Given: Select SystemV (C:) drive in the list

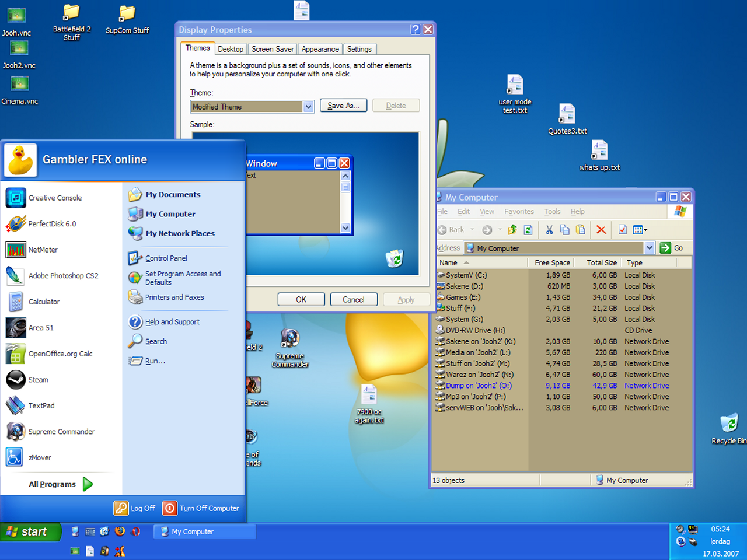Looking at the screenshot, I should point(462,275).
